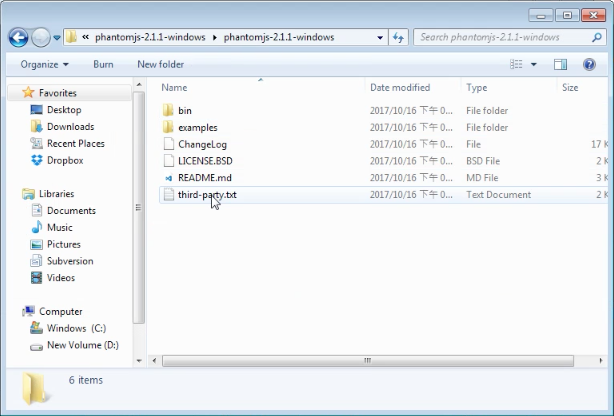Click the Favorites star icon
Screen dimensions: 614x416
coord(28,92)
